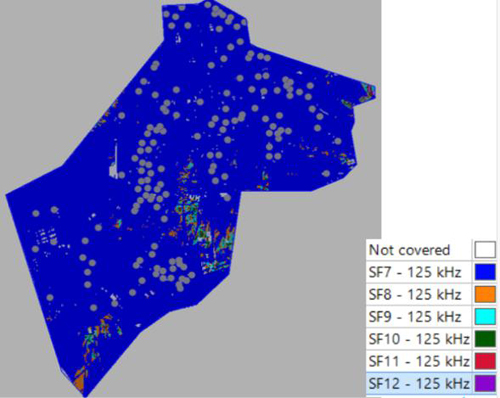Pick the red SF11 color swatch
Screen dimensions: 500x398
485,361
